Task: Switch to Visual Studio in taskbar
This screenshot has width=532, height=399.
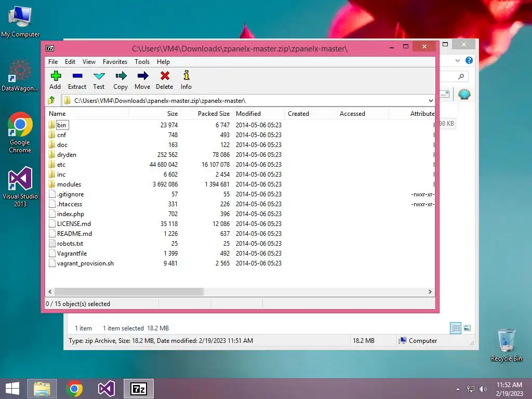Action: click(106, 389)
